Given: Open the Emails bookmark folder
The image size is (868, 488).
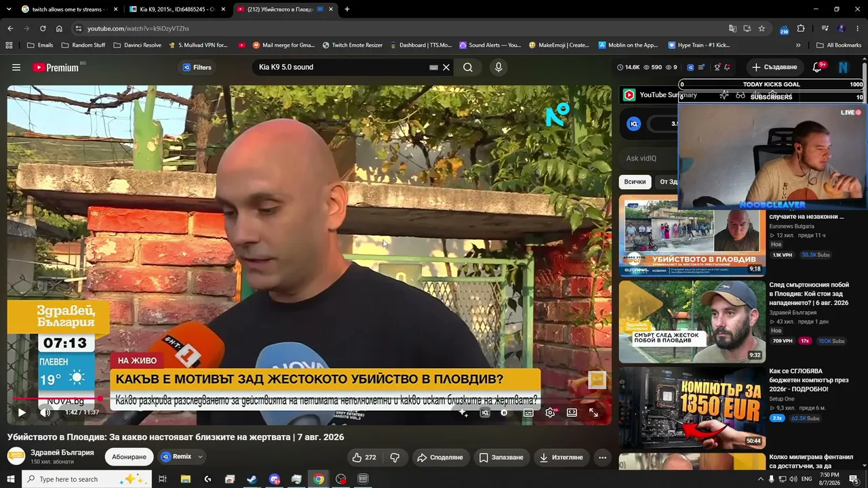Looking at the screenshot, I should (x=40, y=45).
